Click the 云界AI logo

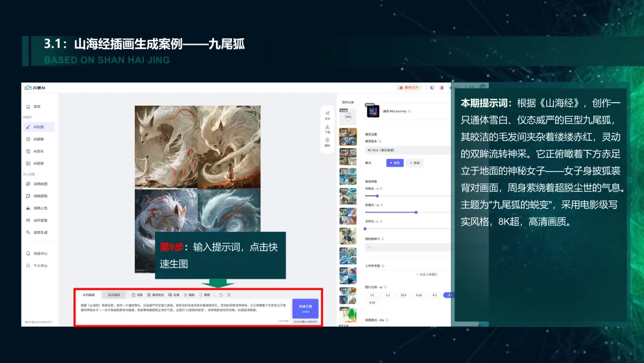[35, 88]
